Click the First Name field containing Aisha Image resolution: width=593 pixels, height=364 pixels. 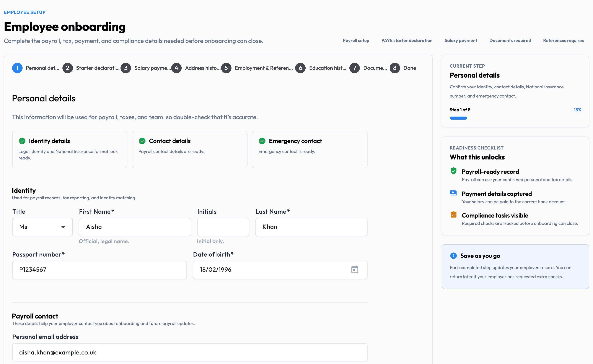pos(135,227)
